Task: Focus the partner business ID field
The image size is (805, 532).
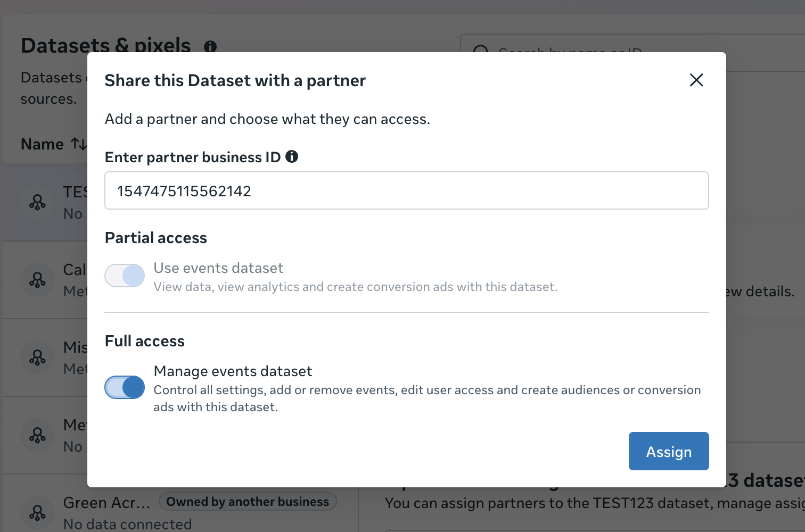Action: [407, 190]
